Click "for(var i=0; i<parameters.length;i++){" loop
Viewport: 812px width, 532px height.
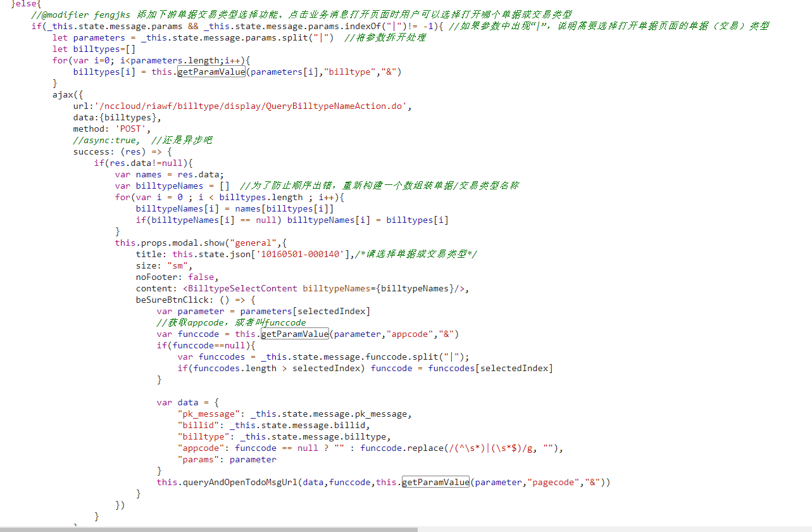[x=152, y=60]
